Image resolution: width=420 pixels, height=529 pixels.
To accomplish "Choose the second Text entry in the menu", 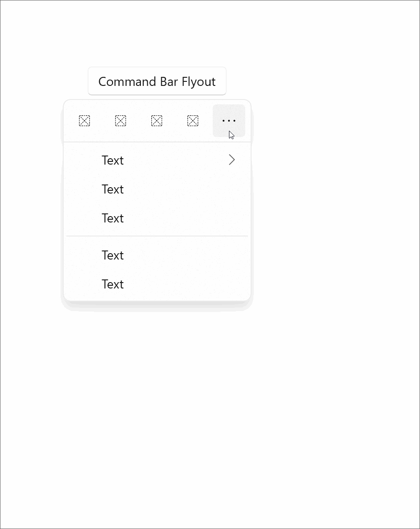I will (x=112, y=189).
